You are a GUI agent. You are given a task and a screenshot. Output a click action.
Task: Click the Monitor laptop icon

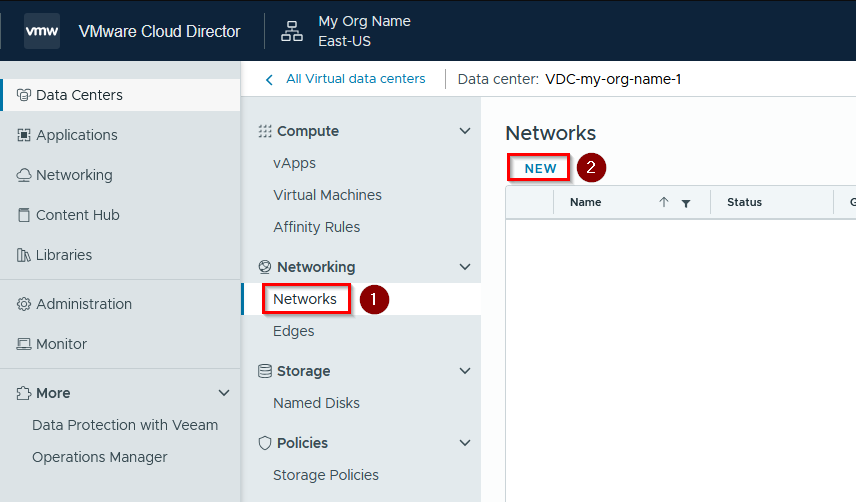point(23,344)
